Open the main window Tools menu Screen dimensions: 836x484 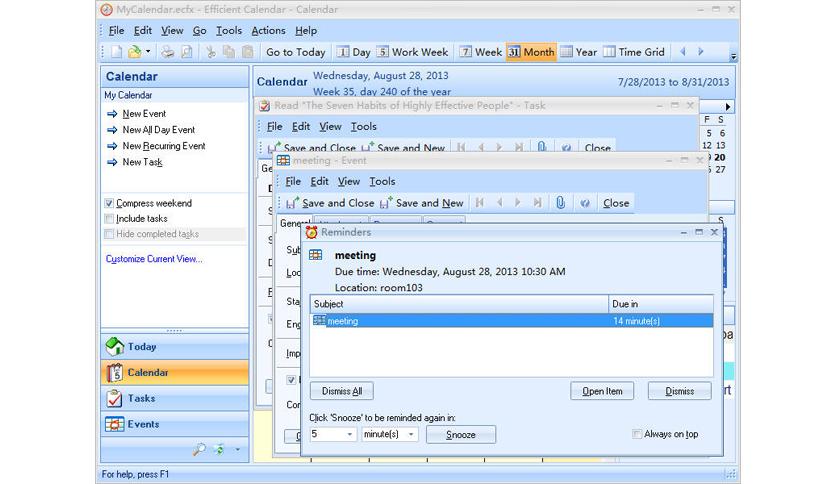point(229,30)
